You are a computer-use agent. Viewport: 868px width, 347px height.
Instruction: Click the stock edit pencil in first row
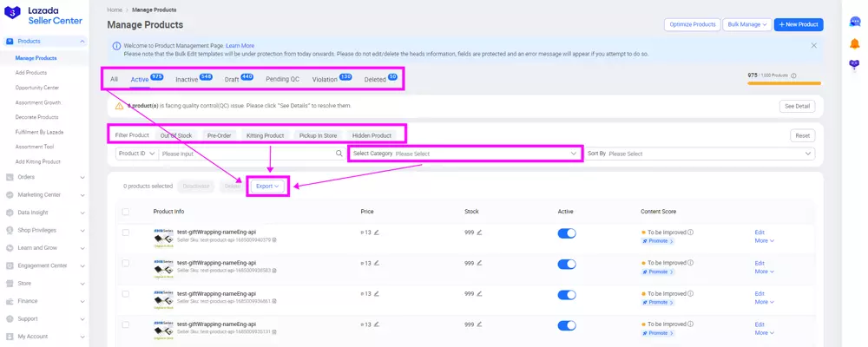pyautogui.click(x=479, y=232)
